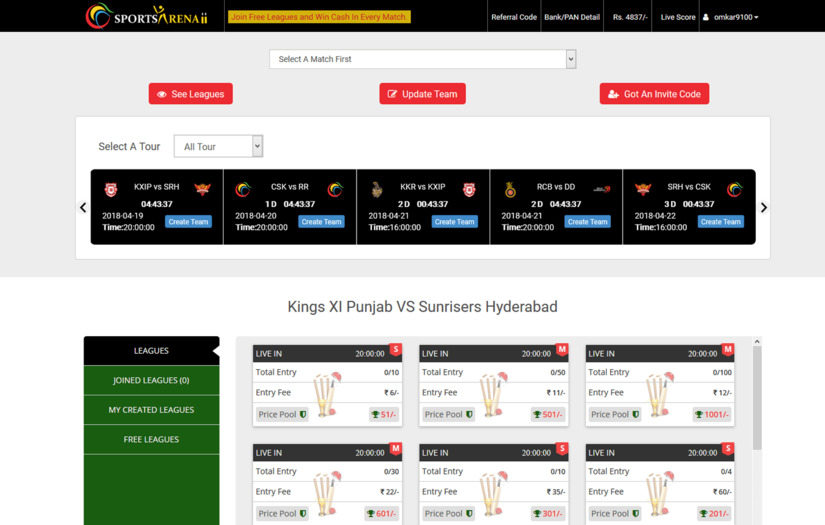Create Team for KKR vs KXIP match

[455, 221]
